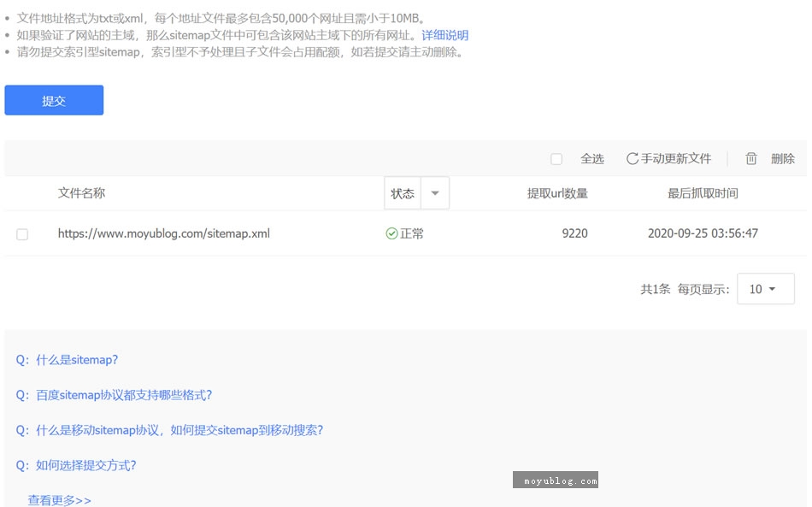This screenshot has width=812, height=507.
Task: Open the 状态 filter dropdown arrow
Action: pos(434,192)
